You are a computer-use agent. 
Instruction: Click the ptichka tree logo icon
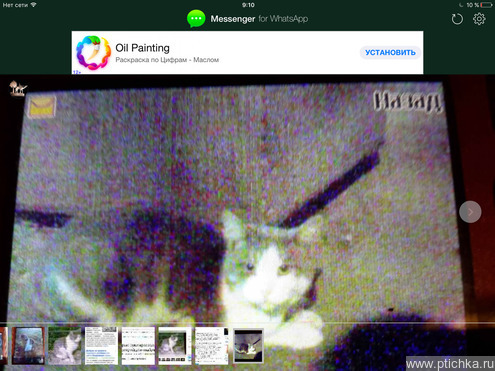pos(17,89)
